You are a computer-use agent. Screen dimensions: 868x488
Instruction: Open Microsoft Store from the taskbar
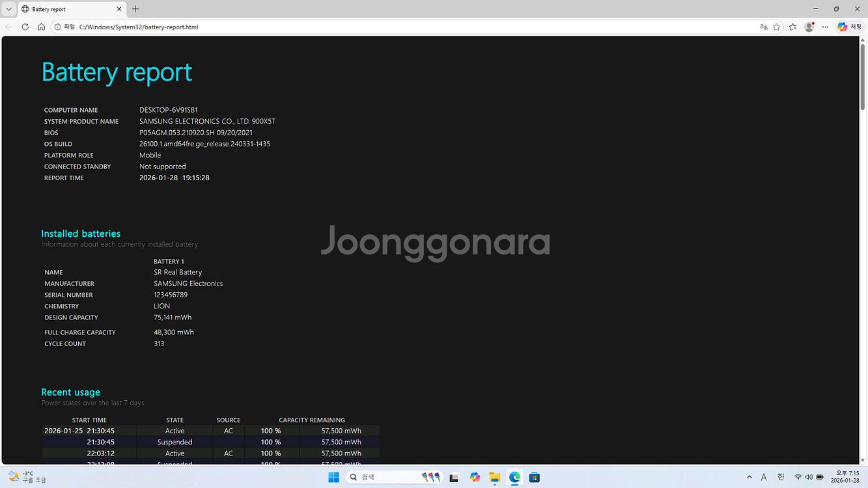coord(534,477)
